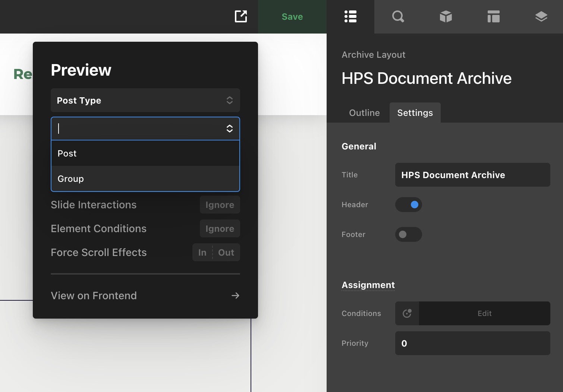Switch to the Settings tab
This screenshot has height=392, width=563.
pyautogui.click(x=415, y=113)
